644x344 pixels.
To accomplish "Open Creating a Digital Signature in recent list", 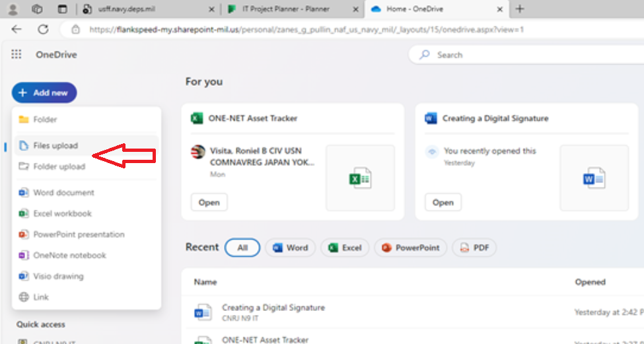I will click(273, 308).
